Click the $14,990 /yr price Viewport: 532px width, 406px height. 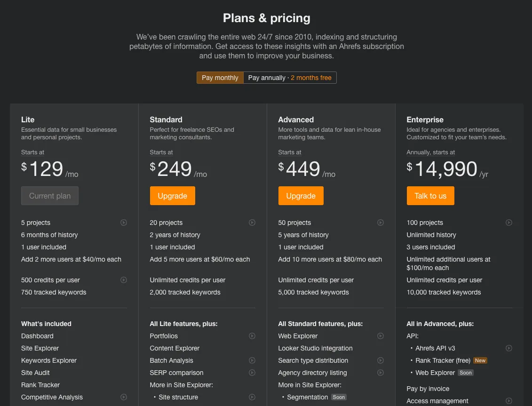pos(447,169)
